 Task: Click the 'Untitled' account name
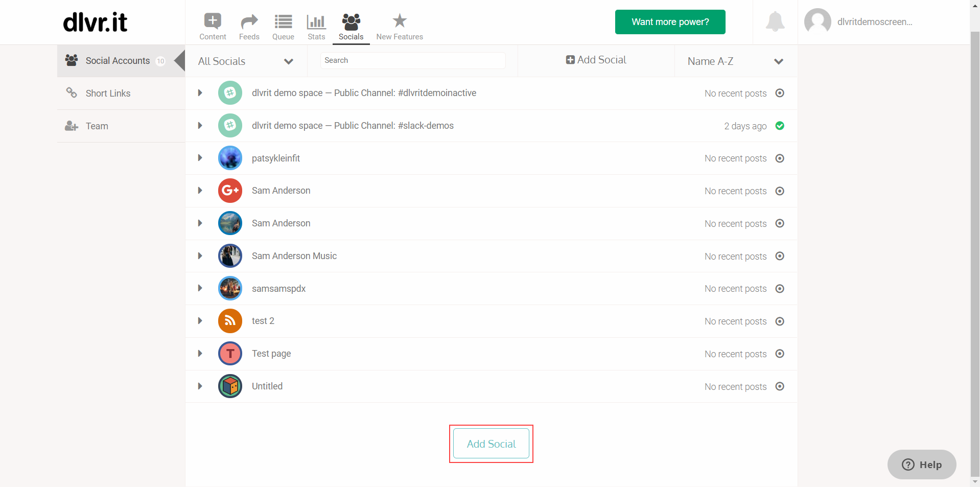click(x=267, y=386)
